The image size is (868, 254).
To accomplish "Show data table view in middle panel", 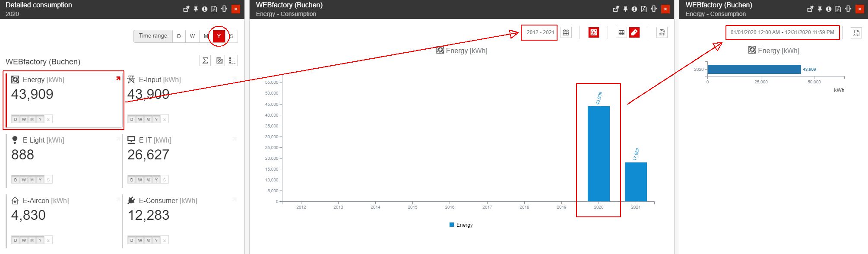I will pyautogui.click(x=621, y=32).
